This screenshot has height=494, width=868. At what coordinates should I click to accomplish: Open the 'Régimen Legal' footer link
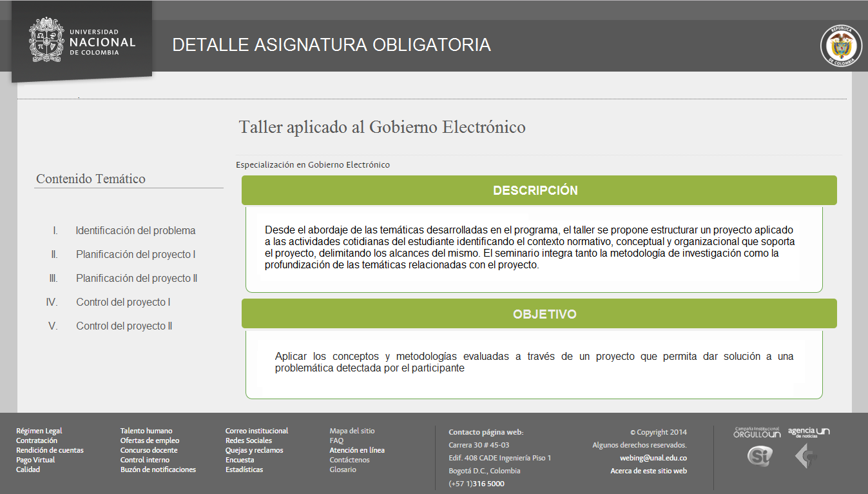(39, 431)
